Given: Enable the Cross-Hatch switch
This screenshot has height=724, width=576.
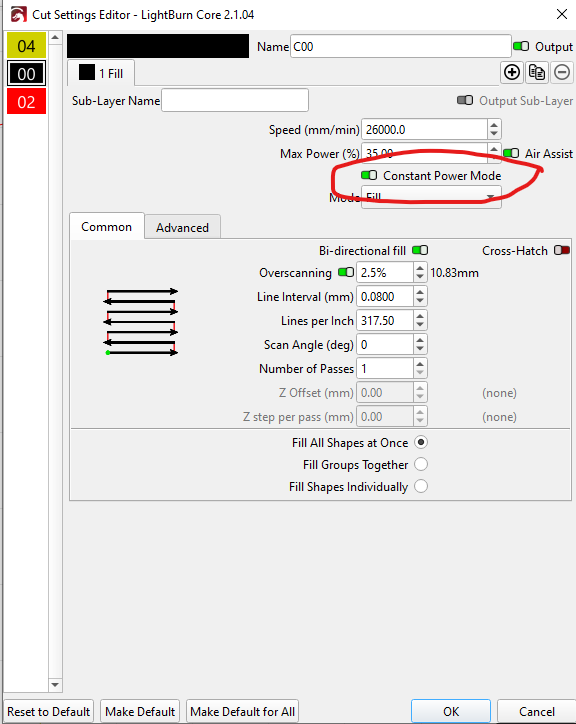Looking at the screenshot, I should coord(562,250).
